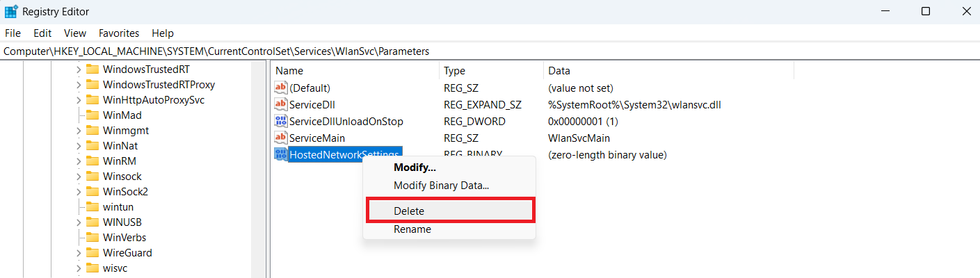Click the HostedNetworkSettings binary value icon
980x278 pixels.
pyautogui.click(x=281, y=154)
